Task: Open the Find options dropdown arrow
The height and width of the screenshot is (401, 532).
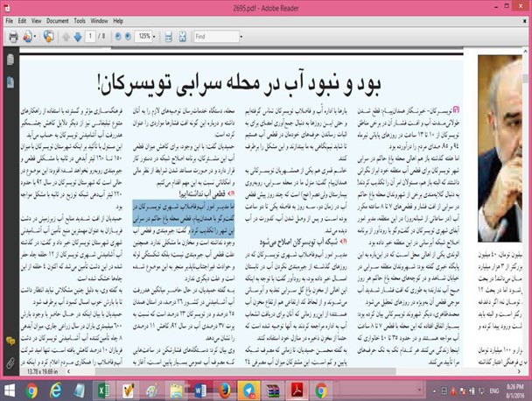Action: pyautogui.click(x=241, y=36)
